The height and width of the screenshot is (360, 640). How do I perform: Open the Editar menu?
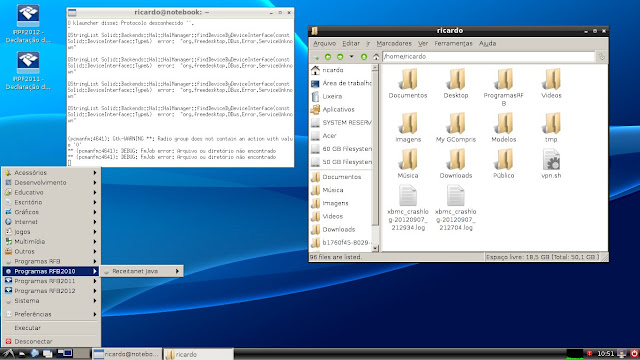(x=351, y=43)
